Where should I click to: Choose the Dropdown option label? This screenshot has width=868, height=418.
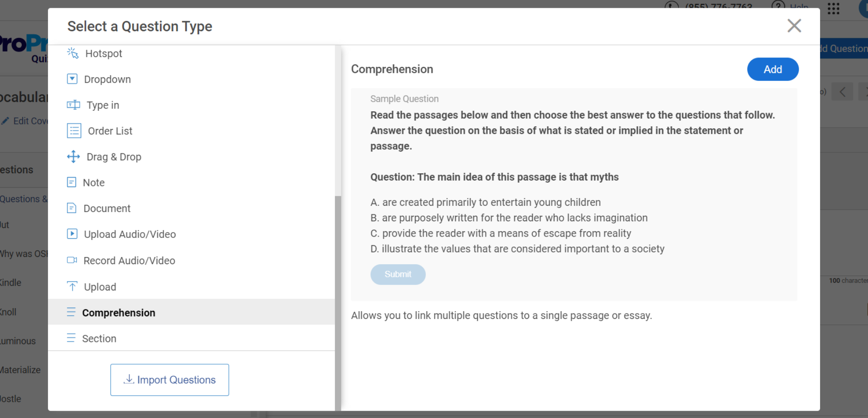107,79
